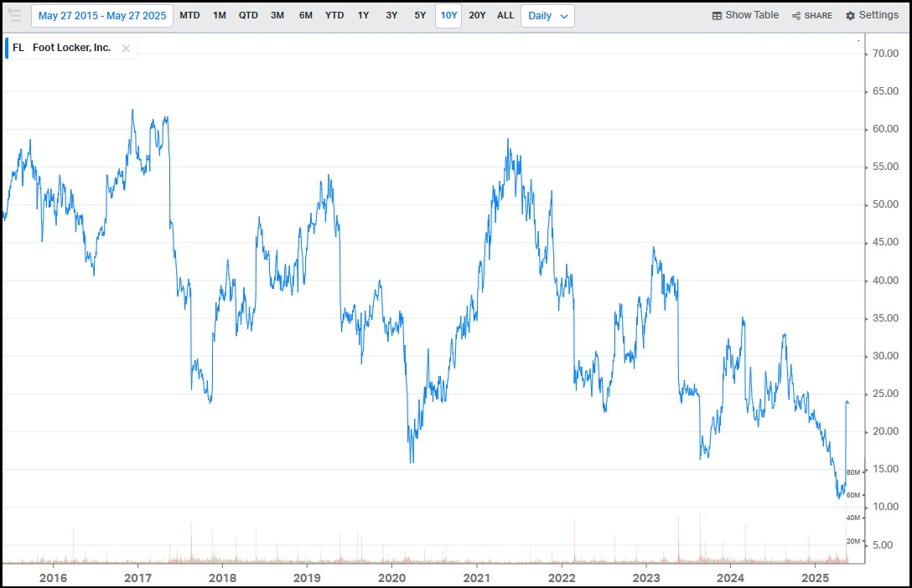Open the Daily frequency dropdown

tap(548, 16)
